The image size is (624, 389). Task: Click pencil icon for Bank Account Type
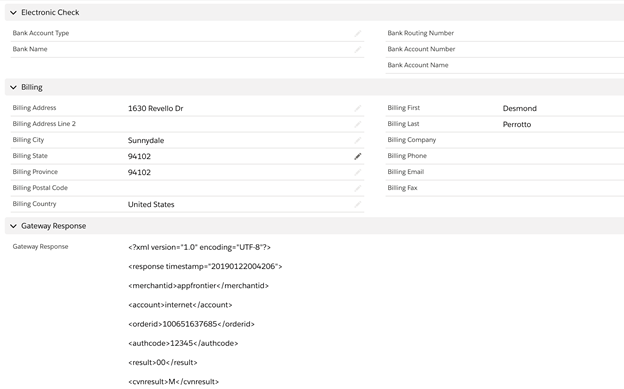point(358,33)
